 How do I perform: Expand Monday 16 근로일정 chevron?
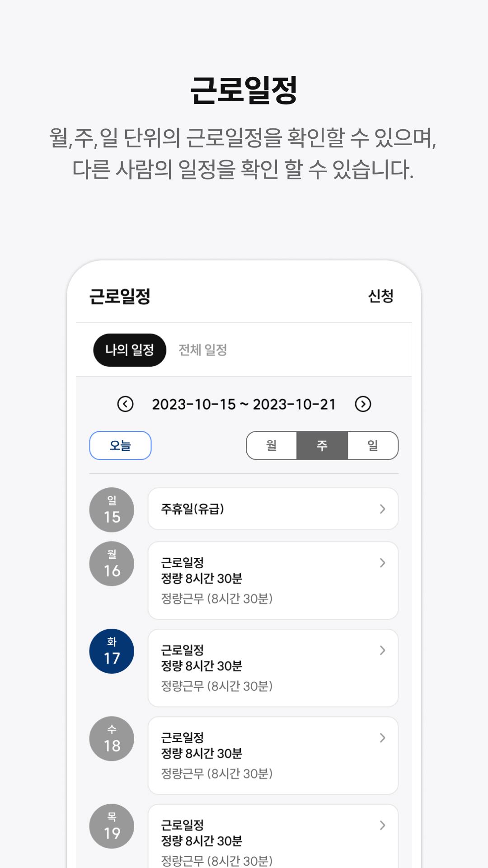[382, 563]
